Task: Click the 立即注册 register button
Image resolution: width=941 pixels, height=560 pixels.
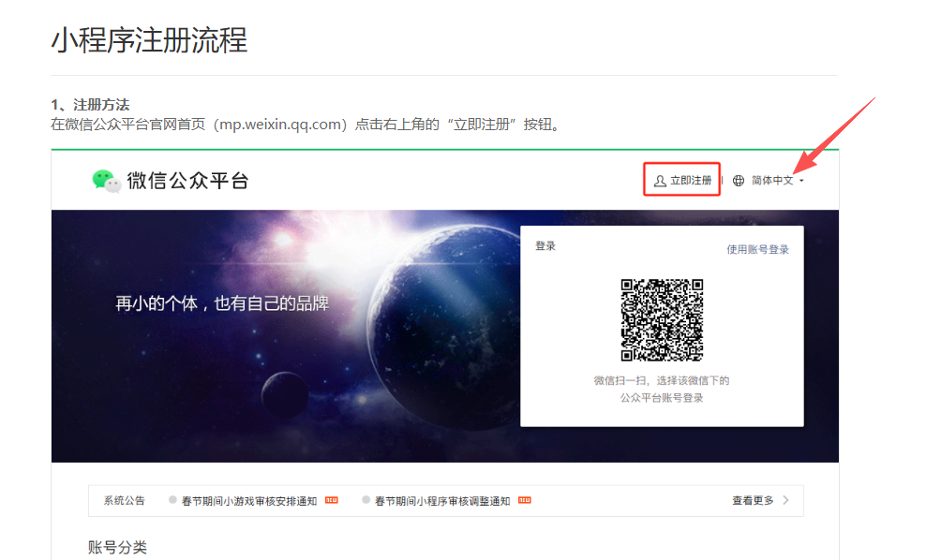Action: 682,181
